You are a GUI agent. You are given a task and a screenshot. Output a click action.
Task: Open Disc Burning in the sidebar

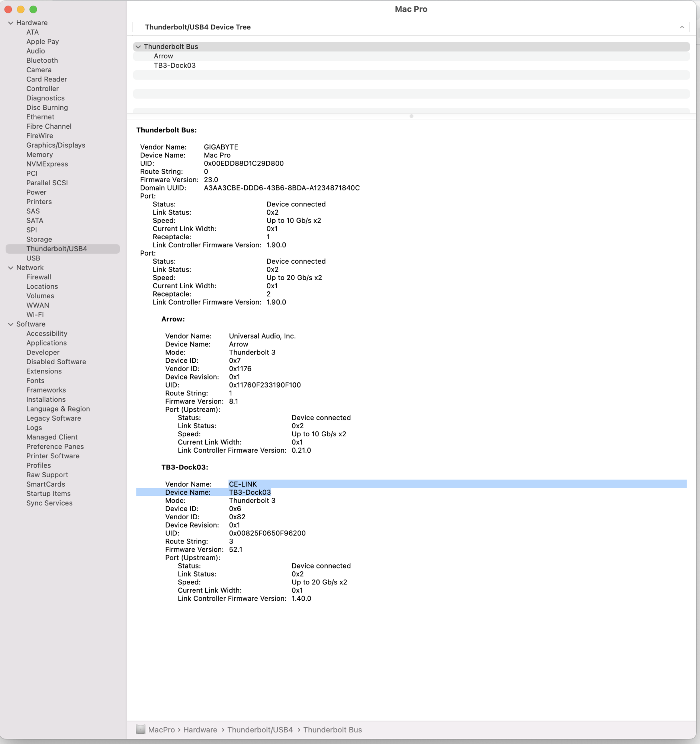47,108
